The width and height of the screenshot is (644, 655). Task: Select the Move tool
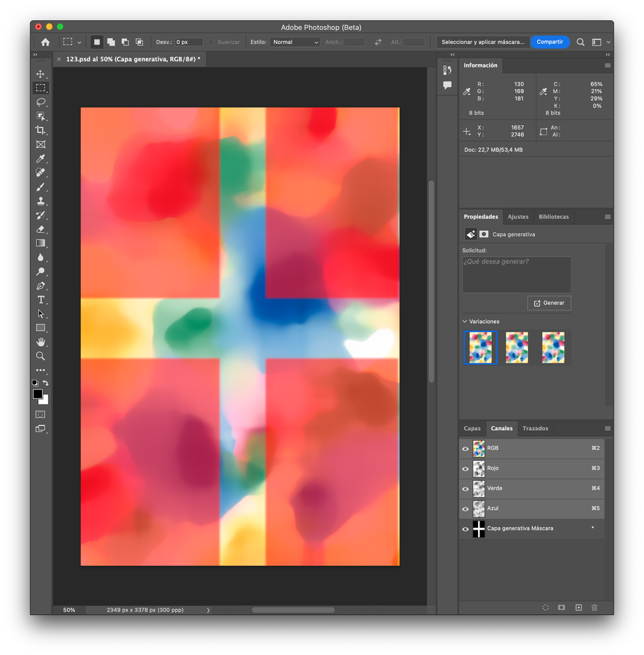[x=41, y=74]
